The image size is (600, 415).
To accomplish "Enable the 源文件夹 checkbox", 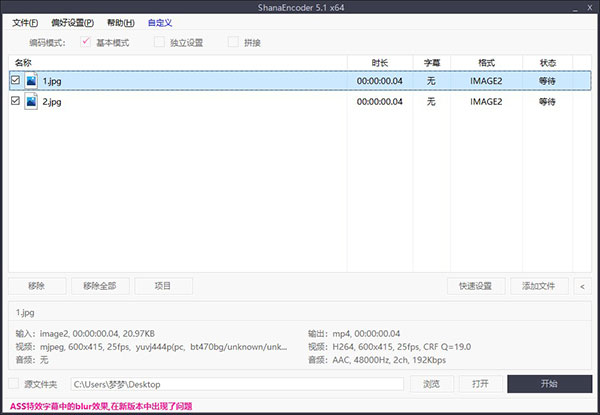I will [14, 383].
